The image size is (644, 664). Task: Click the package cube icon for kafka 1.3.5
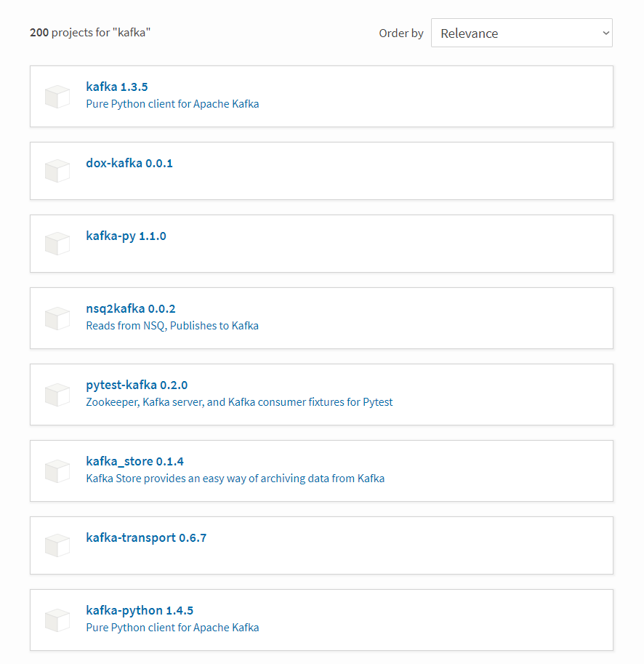tap(57, 97)
